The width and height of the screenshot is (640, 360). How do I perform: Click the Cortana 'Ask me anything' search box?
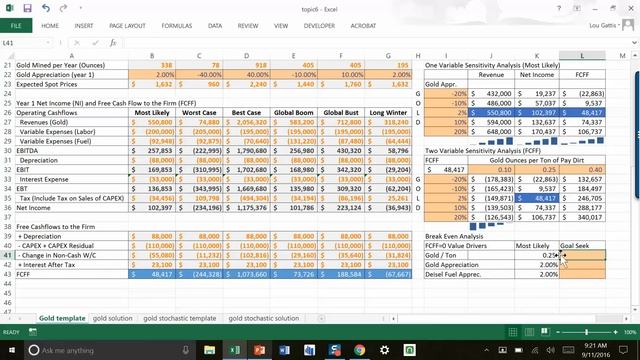pos(110,350)
